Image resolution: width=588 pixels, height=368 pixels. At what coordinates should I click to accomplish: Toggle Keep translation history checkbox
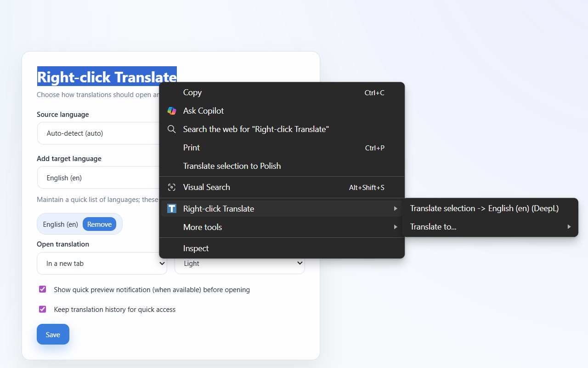pyautogui.click(x=42, y=309)
